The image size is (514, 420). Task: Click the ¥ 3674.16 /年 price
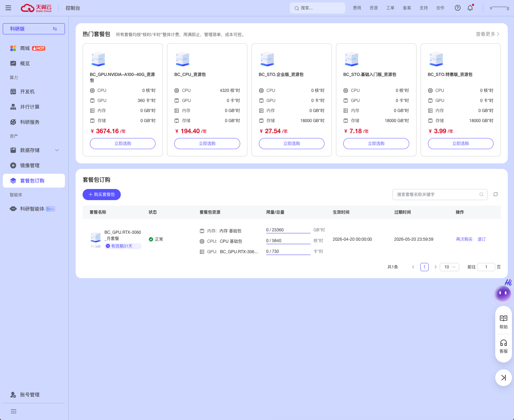point(108,131)
